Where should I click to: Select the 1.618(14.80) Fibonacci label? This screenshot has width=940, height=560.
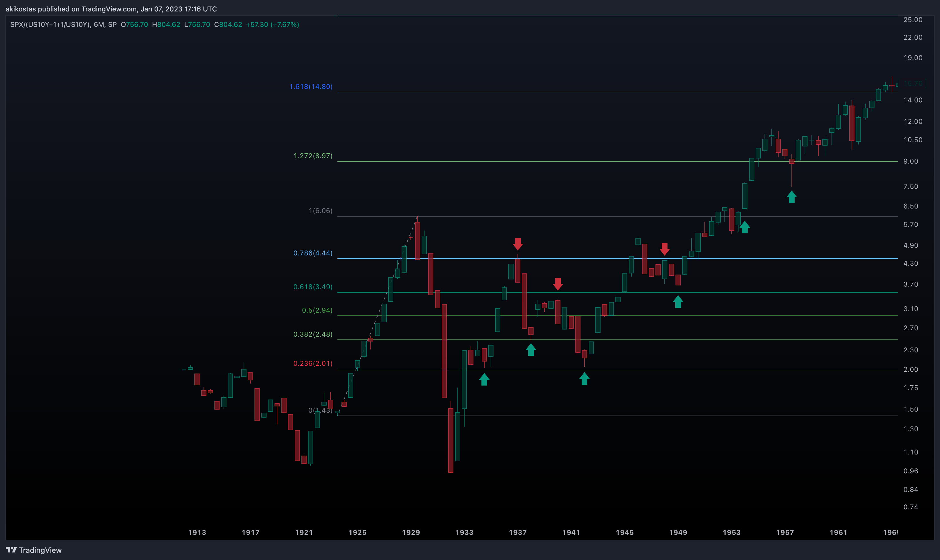point(311,86)
